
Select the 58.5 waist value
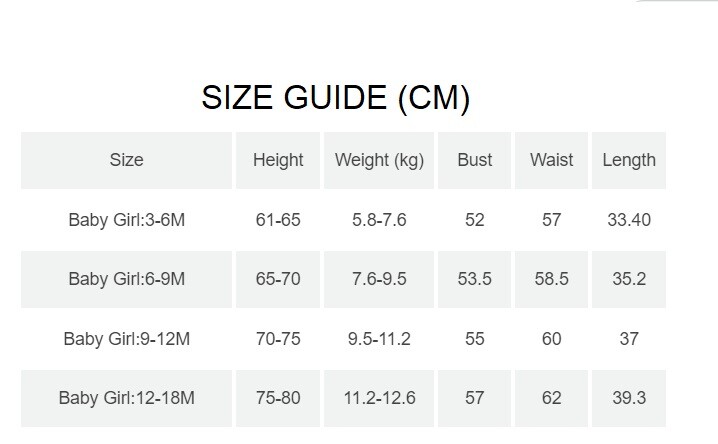pyautogui.click(x=552, y=279)
